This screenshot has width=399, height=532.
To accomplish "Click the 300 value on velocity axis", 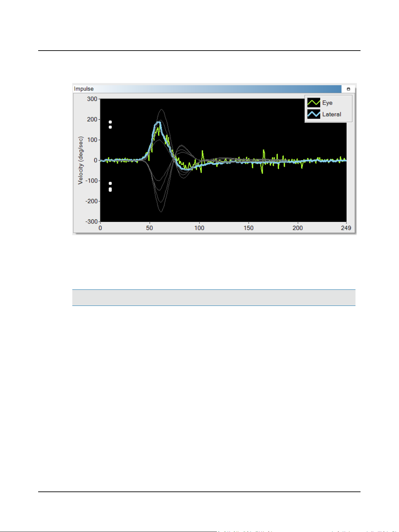I will tap(92, 99).
